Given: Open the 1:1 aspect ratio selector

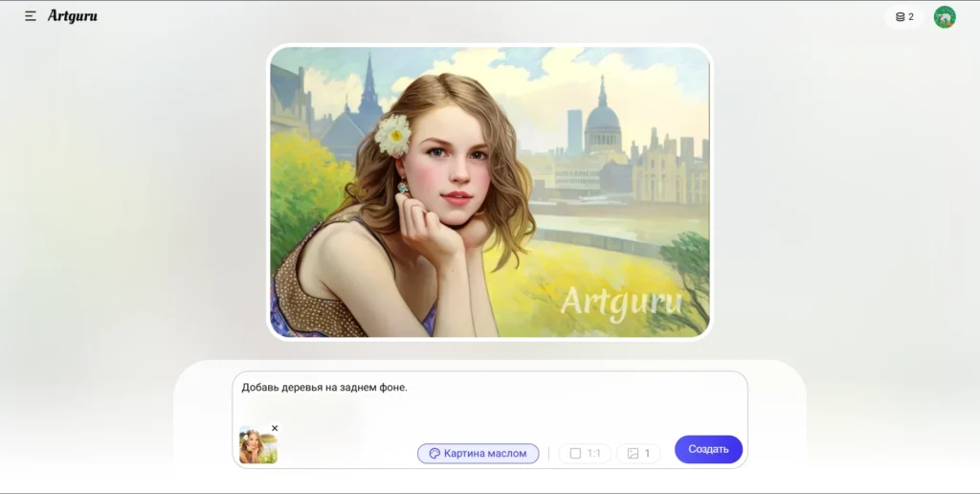Looking at the screenshot, I should (585, 454).
